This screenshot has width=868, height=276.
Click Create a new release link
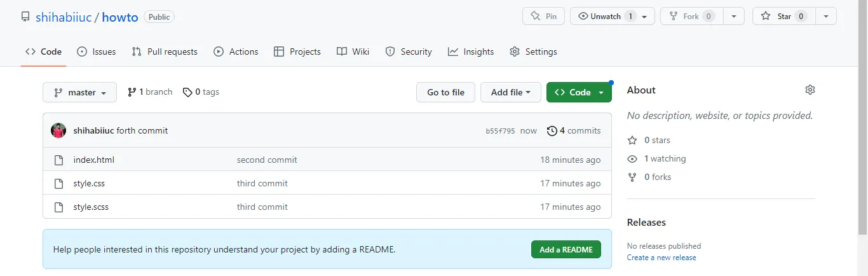pyautogui.click(x=661, y=258)
